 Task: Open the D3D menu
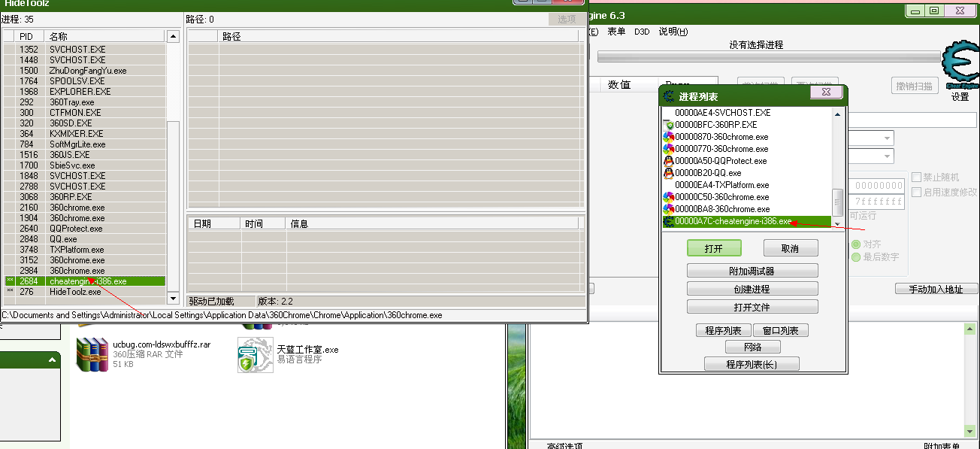tap(642, 32)
